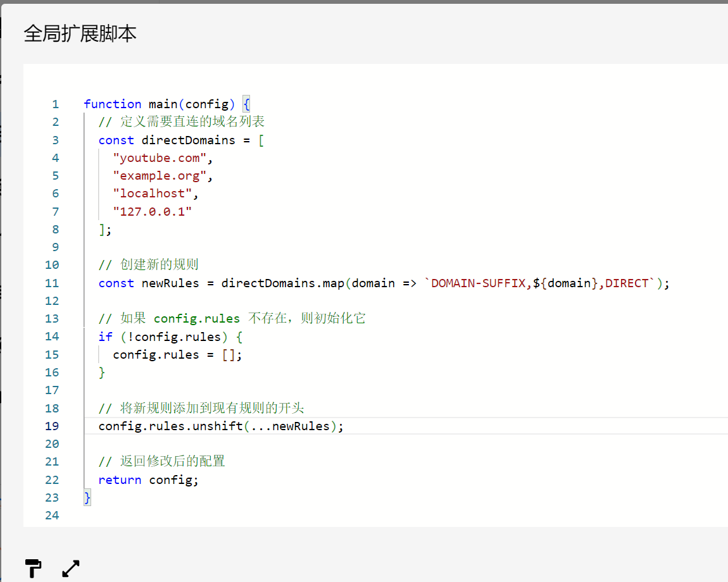The width and height of the screenshot is (728, 582).
Task: Click the empty line numbered 24
Action: [52, 515]
